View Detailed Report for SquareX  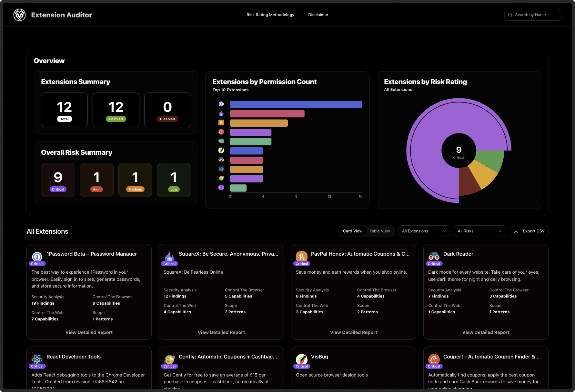point(221,332)
